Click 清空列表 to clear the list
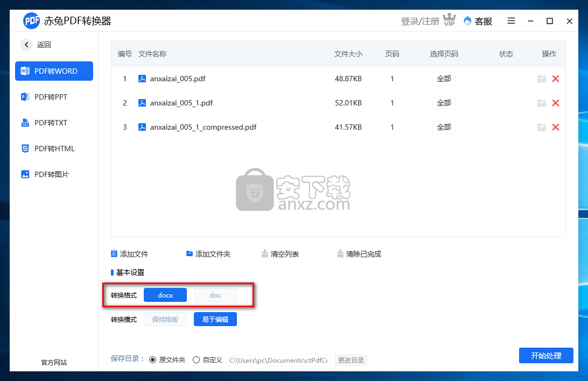 (280, 254)
